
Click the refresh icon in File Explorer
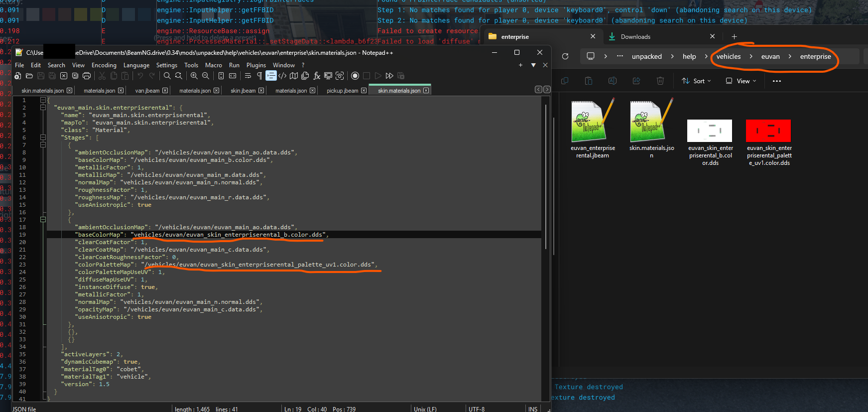point(565,56)
